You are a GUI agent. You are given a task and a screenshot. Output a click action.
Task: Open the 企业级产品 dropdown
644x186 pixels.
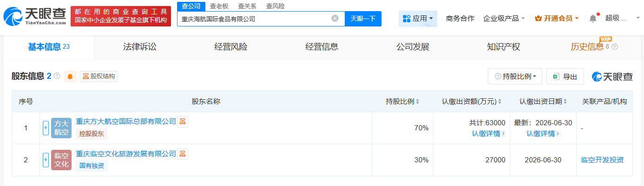pos(504,19)
